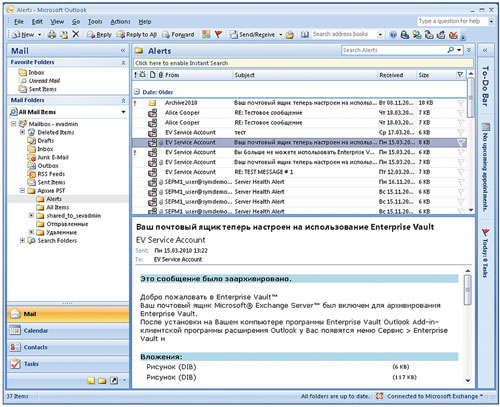500x407 pixels.
Task: Open the Tools menu
Action: tap(95, 22)
